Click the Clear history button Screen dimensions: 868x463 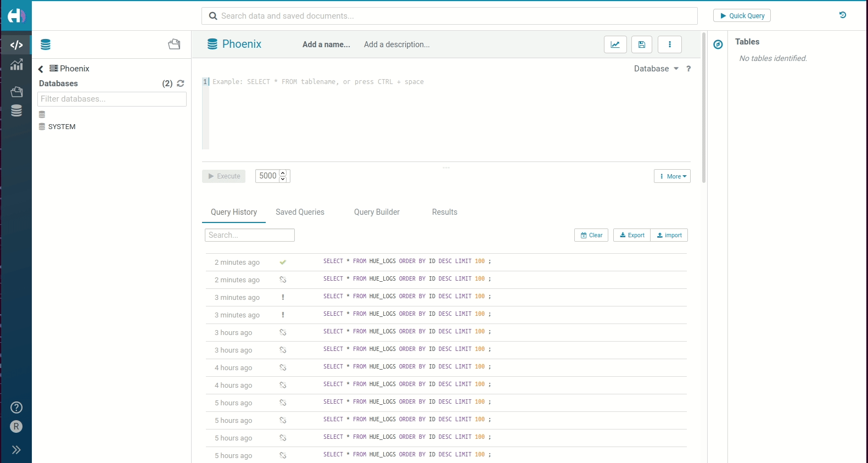(x=591, y=235)
